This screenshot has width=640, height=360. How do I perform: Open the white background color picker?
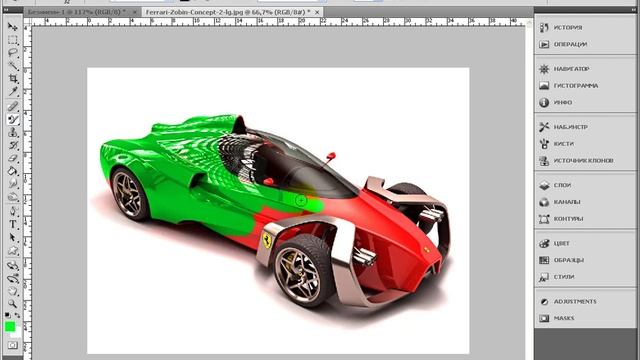(x=17, y=333)
